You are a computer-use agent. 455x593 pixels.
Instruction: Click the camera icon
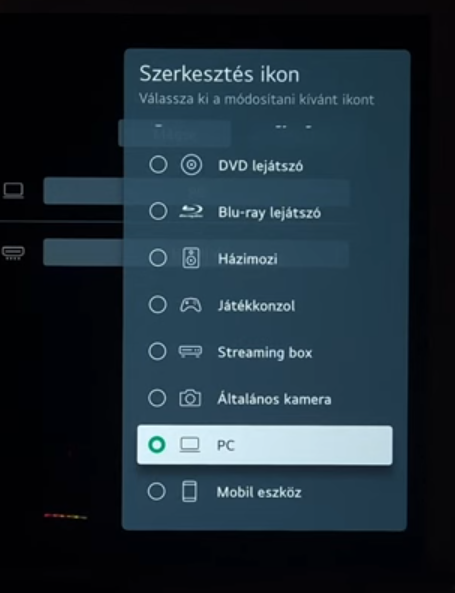coord(190,398)
